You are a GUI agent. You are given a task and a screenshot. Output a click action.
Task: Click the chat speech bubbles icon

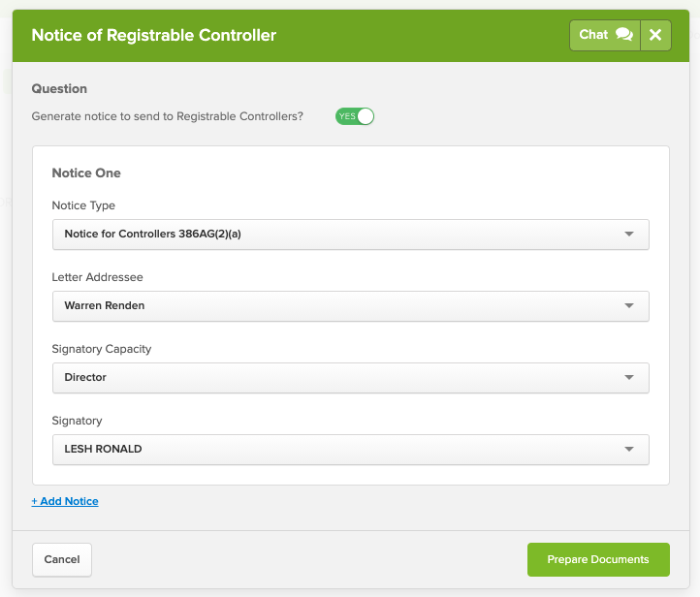point(623,35)
